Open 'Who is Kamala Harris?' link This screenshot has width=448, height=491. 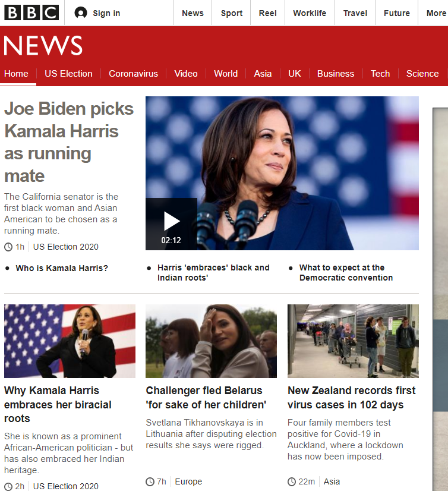point(62,268)
